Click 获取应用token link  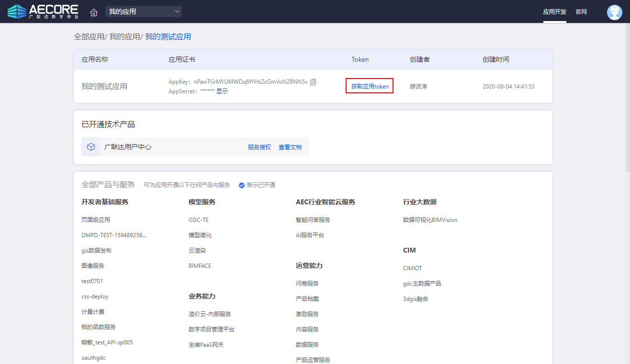370,87
